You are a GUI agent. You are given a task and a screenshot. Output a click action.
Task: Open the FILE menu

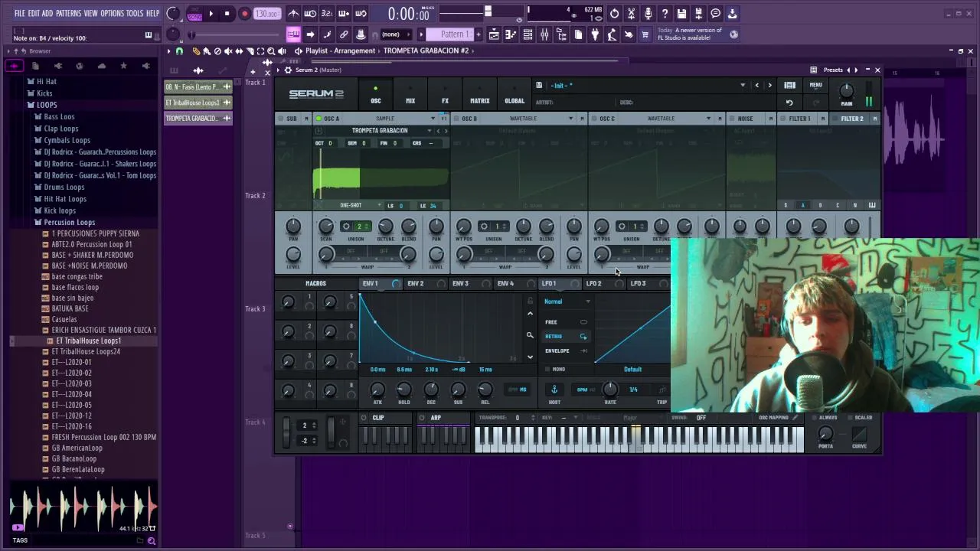point(20,14)
